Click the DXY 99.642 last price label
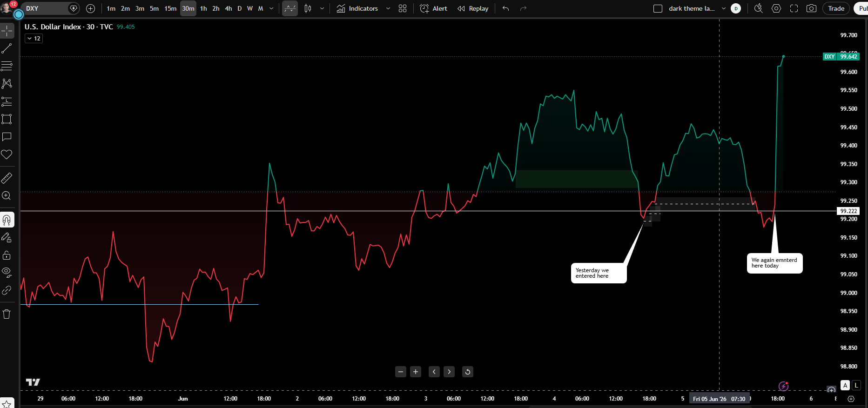Image resolution: width=868 pixels, height=408 pixels. pyautogui.click(x=841, y=57)
